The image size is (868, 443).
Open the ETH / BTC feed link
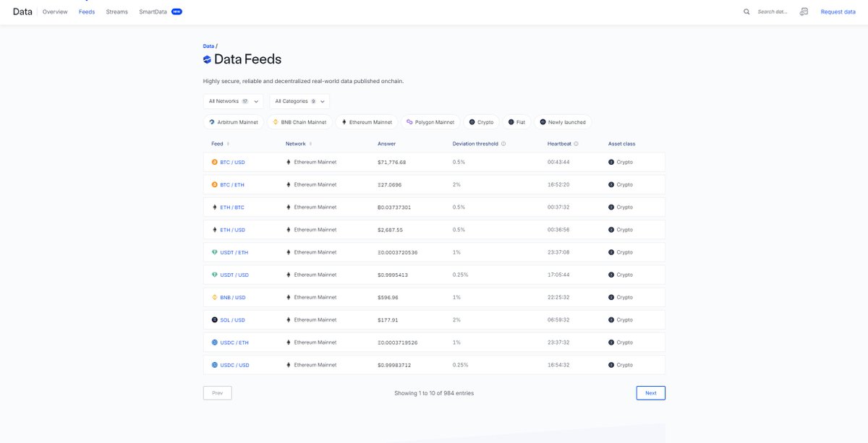(x=232, y=207)
